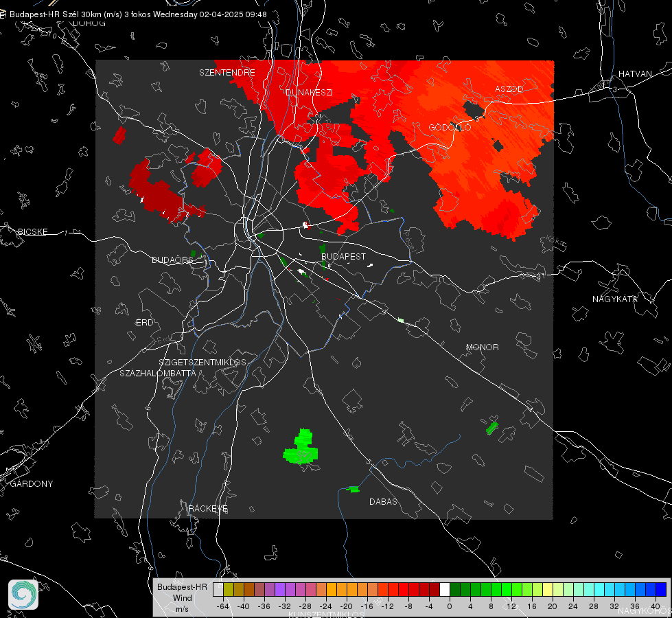Viewport: 672px width, 618px height.
Task: Click the DABAS town label
Action: (384, 501)
